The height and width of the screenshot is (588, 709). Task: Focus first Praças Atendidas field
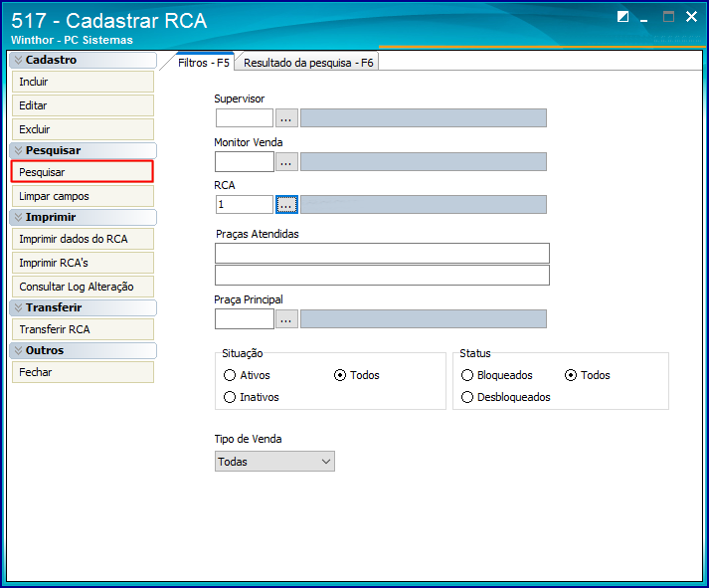click(382, 254)
